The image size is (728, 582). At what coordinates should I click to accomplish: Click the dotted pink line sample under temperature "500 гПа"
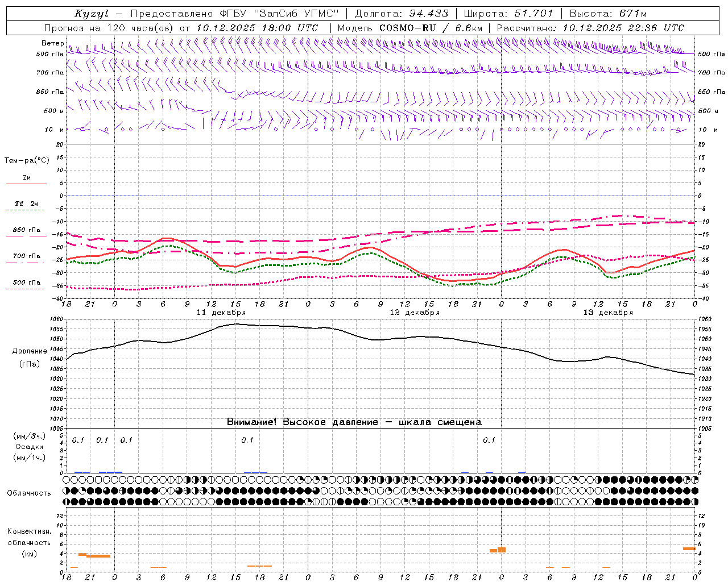(26, 289)
